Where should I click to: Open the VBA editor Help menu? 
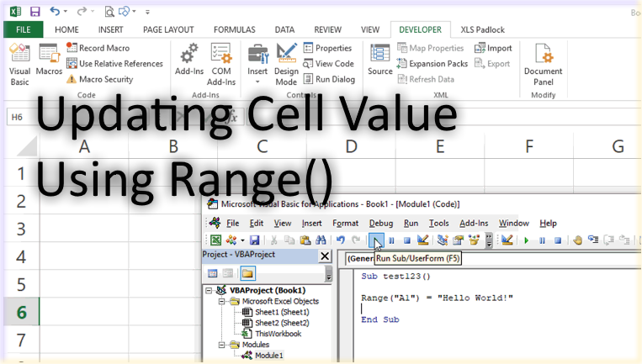tap(548, 224)
